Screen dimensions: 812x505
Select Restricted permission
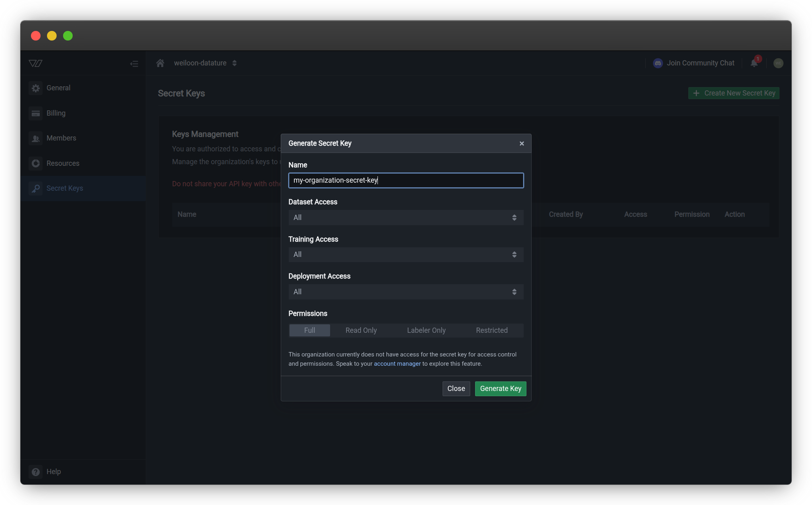click(492, 330)
